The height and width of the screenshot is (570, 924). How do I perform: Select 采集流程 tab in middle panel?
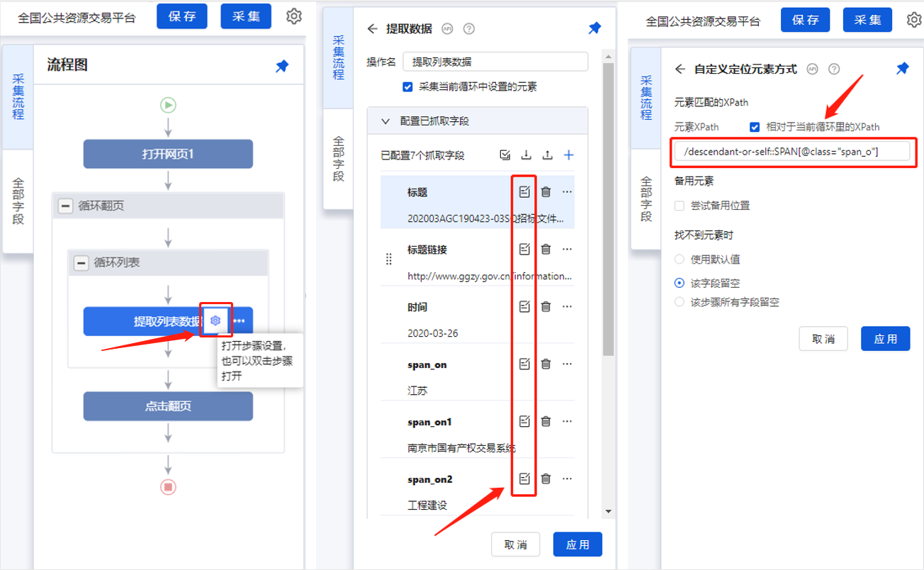pyautogui.click(x=338, y=57)
